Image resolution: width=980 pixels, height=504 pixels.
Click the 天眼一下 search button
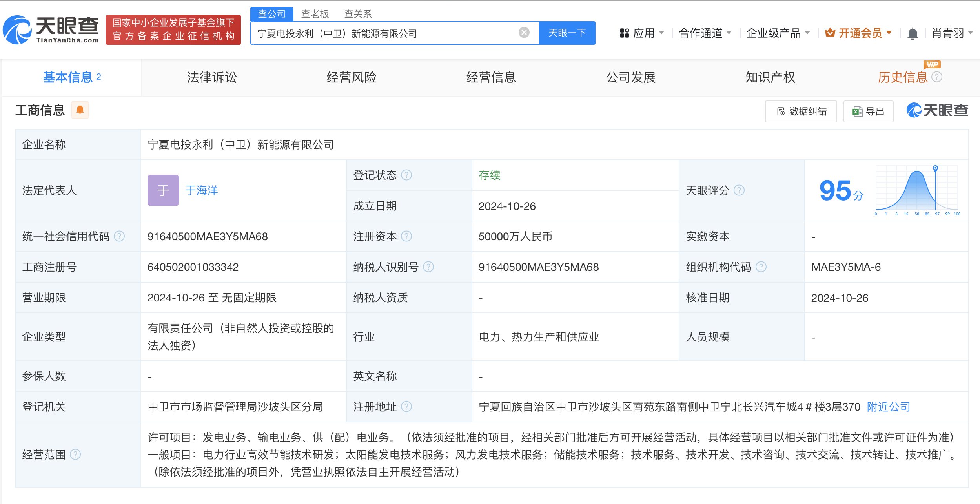[x=567, y=33]
